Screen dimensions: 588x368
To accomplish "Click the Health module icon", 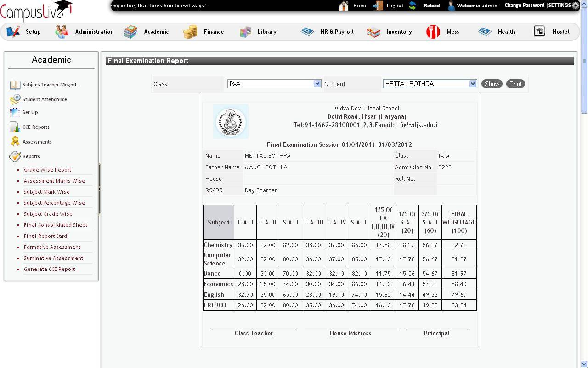I will click(485, 31).
